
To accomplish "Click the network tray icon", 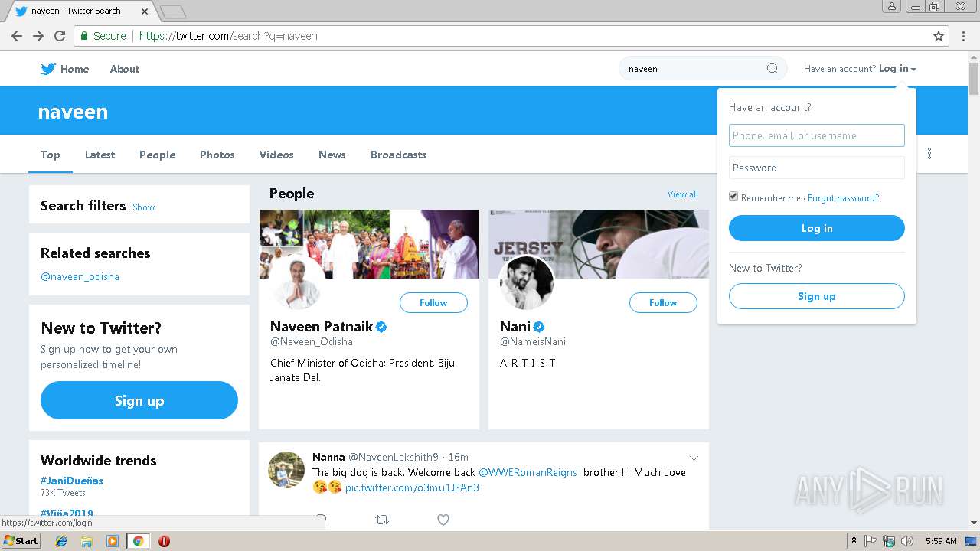I will pos(889,541).
